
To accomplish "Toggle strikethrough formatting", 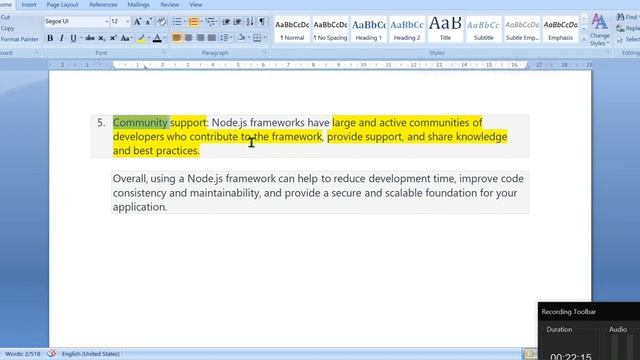I will (90, 38).
